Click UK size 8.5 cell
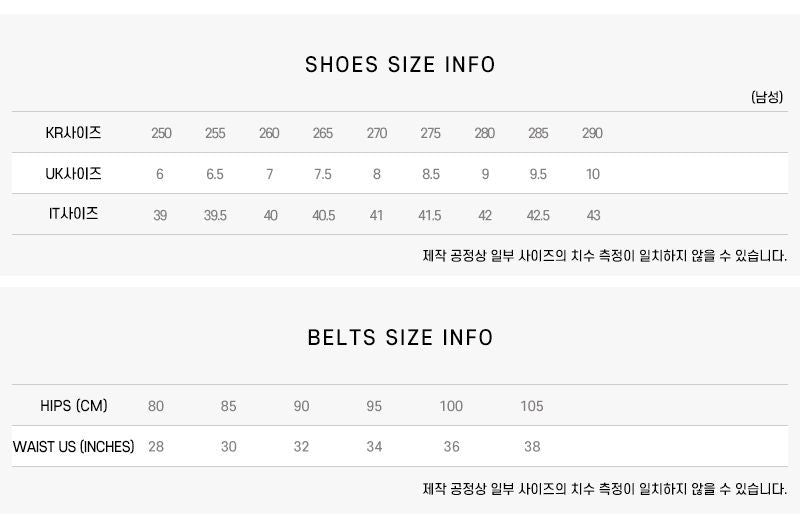The image size is (800, 532). coord(431,174)
